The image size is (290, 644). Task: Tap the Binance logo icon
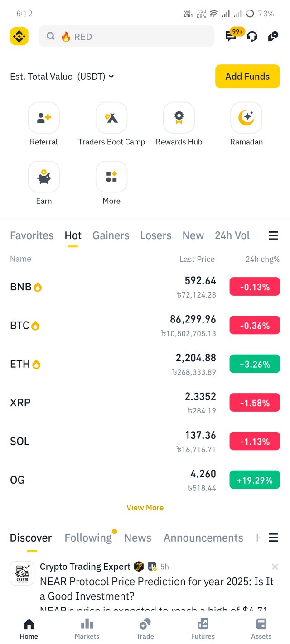pos(19,36)
